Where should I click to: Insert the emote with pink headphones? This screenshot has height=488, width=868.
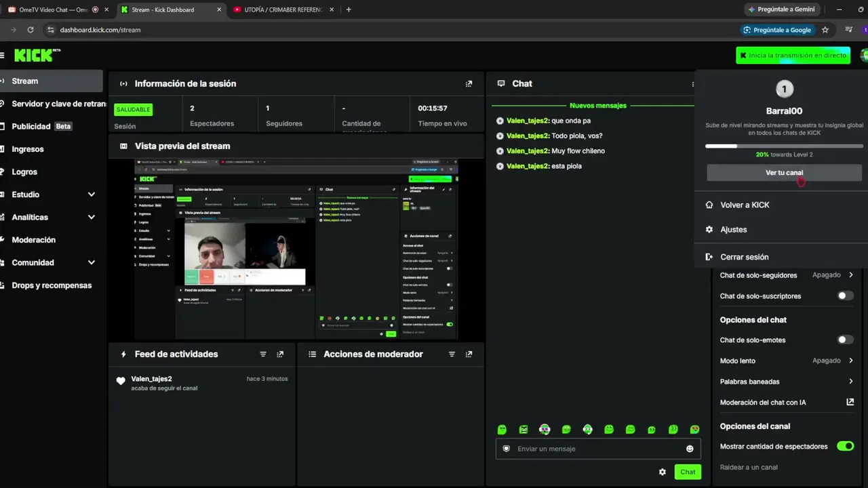coord(545,429)
